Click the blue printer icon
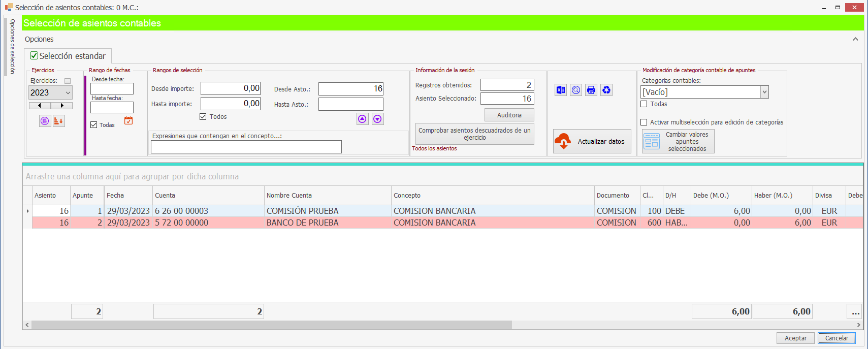Image resolution: width=868 pixels, height=349 pixels. pos(591,90)
